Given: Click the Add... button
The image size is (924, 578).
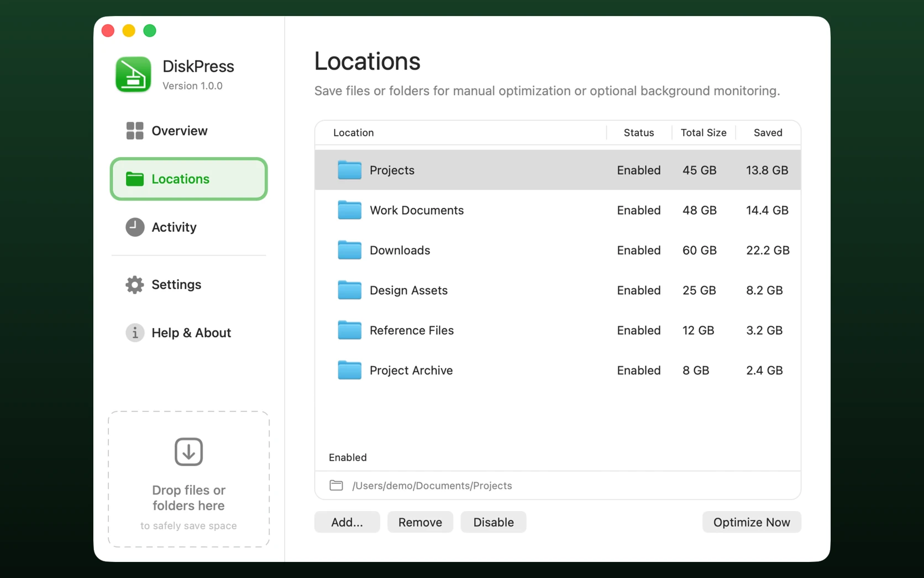Looking at the screenshot, I should (347, 522).
